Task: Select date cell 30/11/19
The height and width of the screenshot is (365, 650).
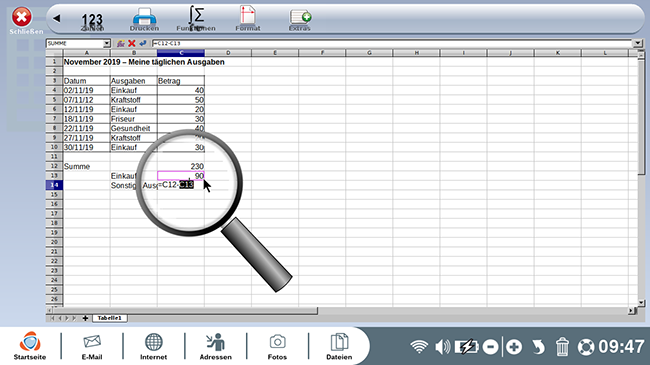Action: (x=86, y=147)
